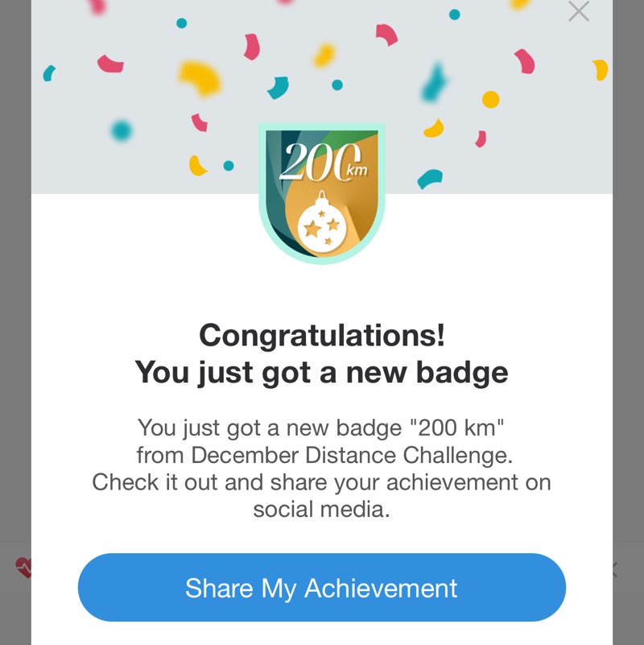Tap the red heart rate icon
The width and height of the screenshot is (644, 645).
tap(25, 569)
